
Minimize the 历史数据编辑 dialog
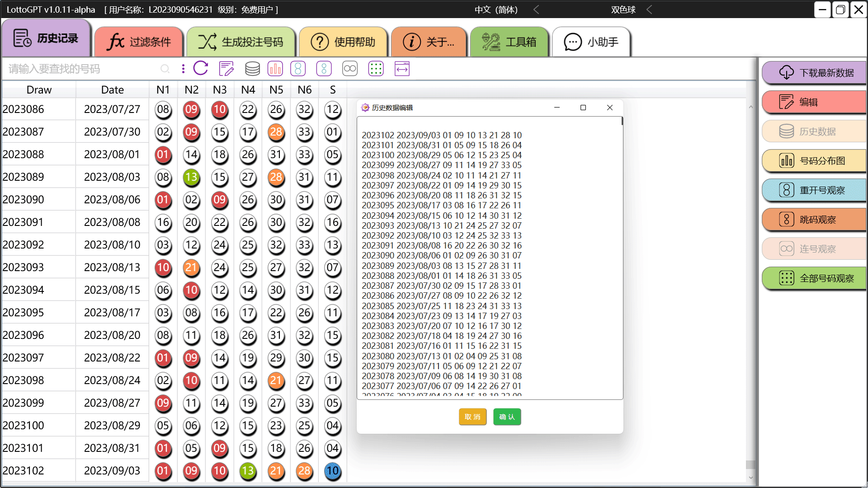pos(557,108)
